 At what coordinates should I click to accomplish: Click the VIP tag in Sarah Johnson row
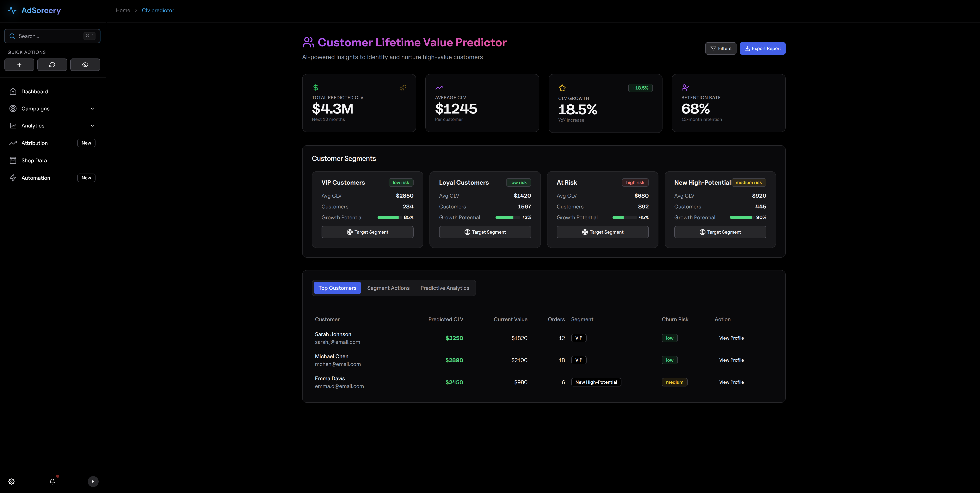coord(579,338)
